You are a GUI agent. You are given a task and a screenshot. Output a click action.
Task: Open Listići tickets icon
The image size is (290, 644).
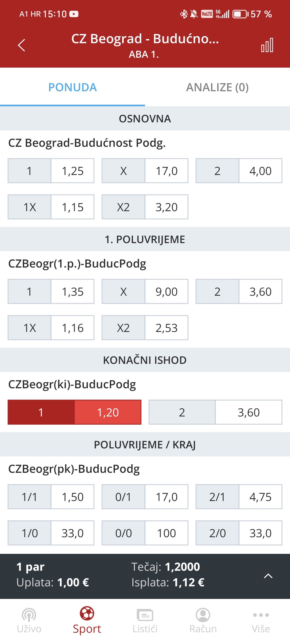145,615
